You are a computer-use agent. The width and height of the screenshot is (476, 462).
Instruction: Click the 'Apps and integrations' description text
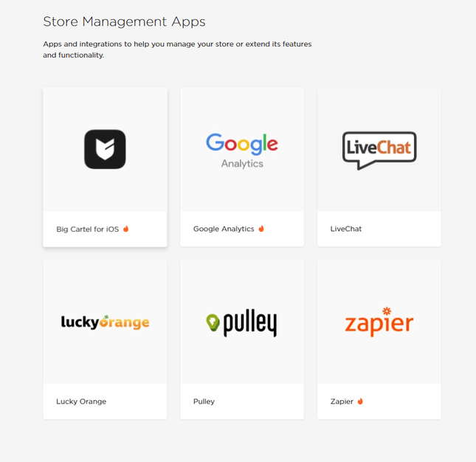[x=177, y=49]
